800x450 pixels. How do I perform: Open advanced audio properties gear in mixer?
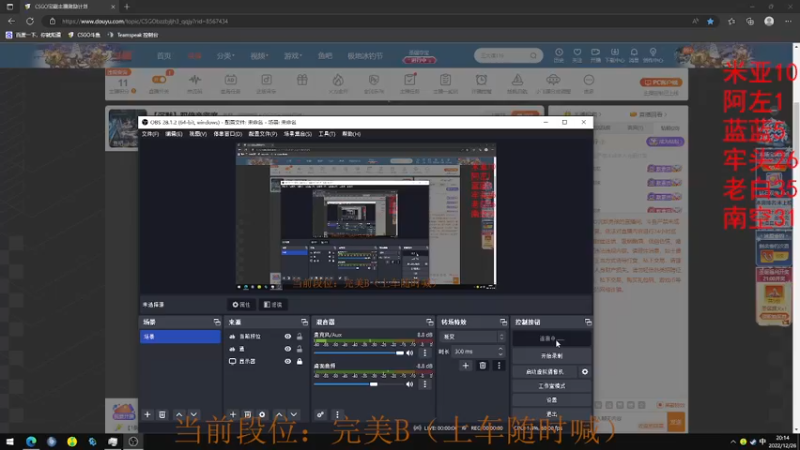(x=320, y=414)
